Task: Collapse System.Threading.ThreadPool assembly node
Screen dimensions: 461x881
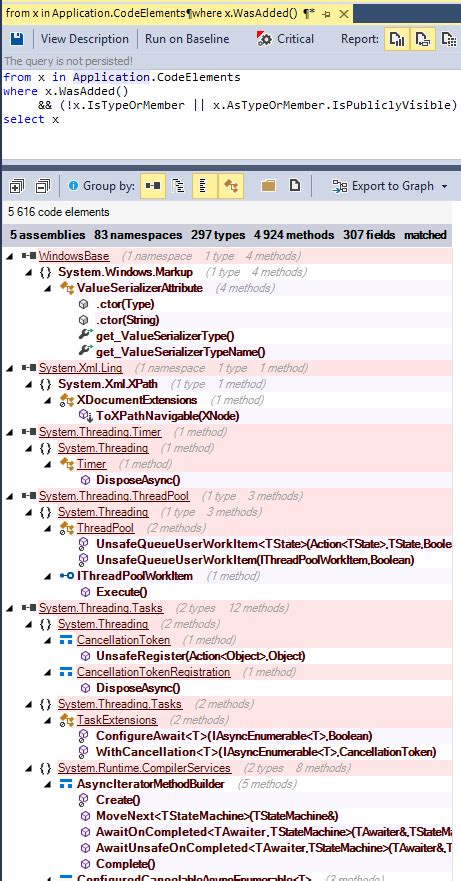Action: pyautogui.click(x=10, y=497)
